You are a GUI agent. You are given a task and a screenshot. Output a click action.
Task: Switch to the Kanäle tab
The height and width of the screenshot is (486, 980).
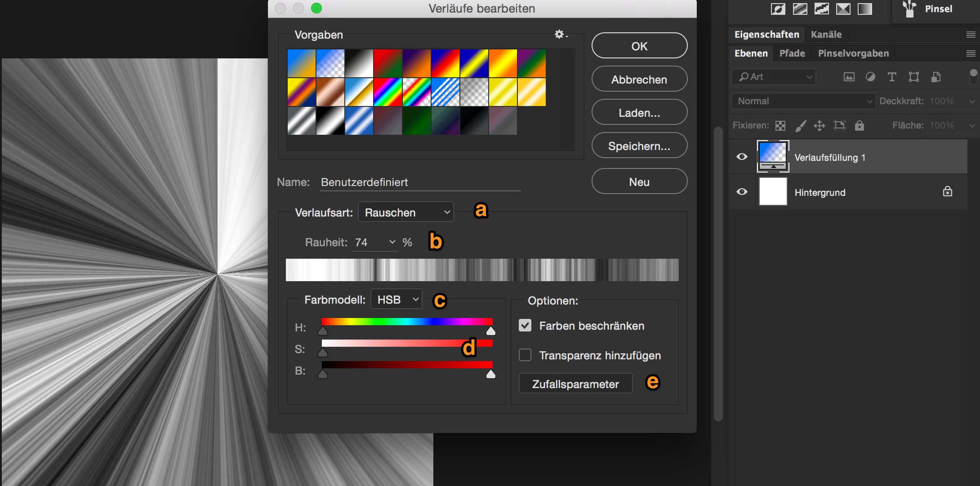click(x=826, y=35)
